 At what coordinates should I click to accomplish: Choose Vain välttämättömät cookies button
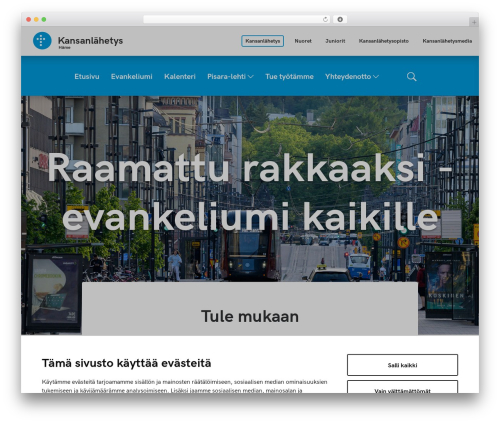click(402, 387)
